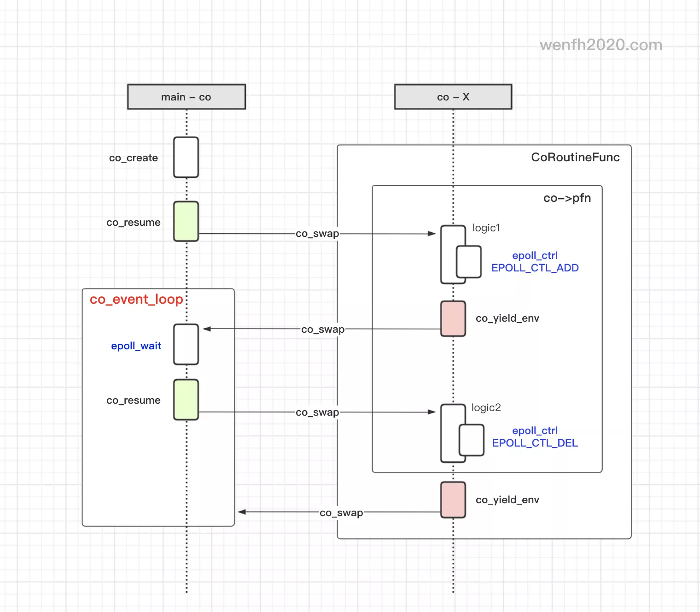
Task: Click the white box beside co_create
Action: (186, 157)
